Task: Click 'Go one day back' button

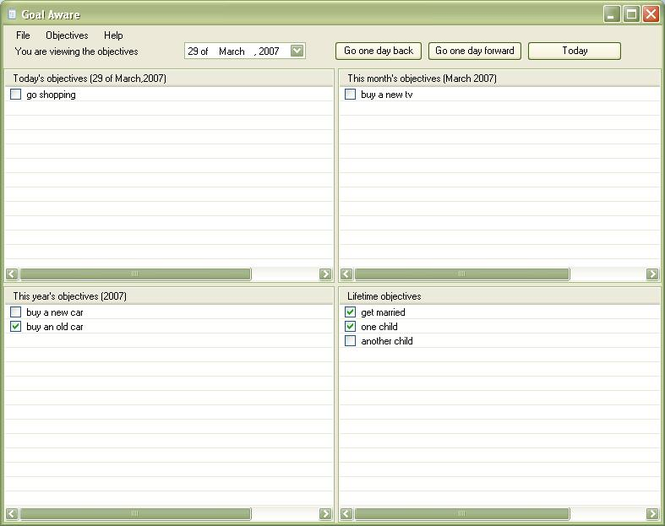Action: 378,51
